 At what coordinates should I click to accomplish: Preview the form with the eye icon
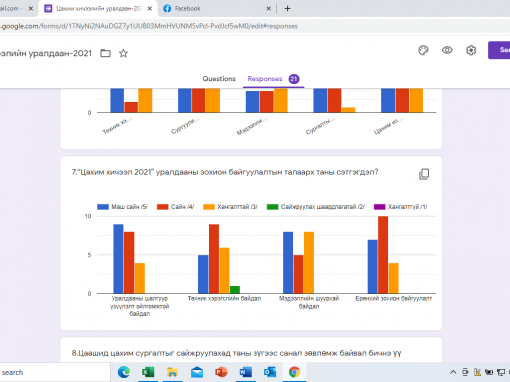447,50
